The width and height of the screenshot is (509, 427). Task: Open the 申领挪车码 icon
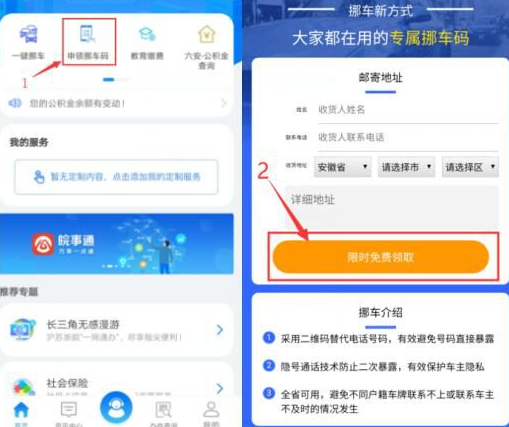click(88, 34)
